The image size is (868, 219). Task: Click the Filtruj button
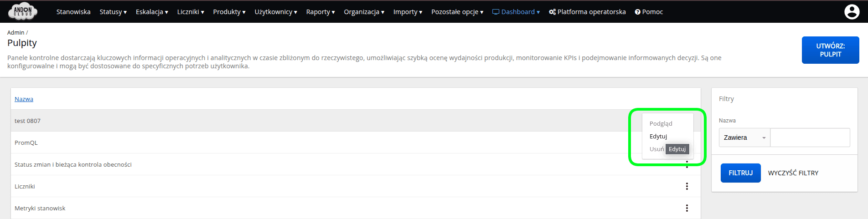point(740,173)
